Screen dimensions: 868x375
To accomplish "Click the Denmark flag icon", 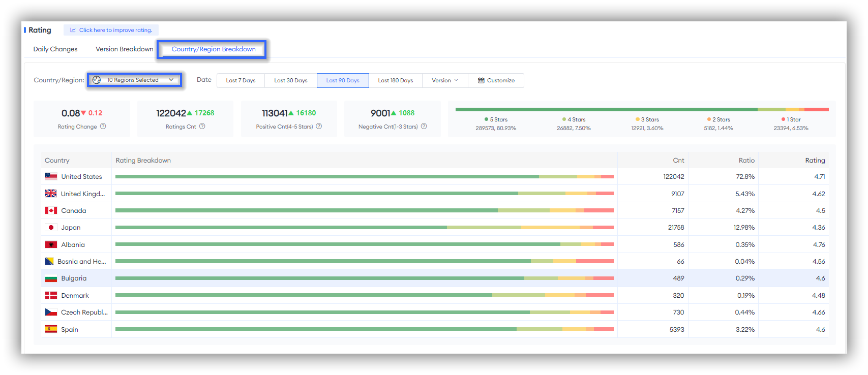I will [x=51, y=295].
